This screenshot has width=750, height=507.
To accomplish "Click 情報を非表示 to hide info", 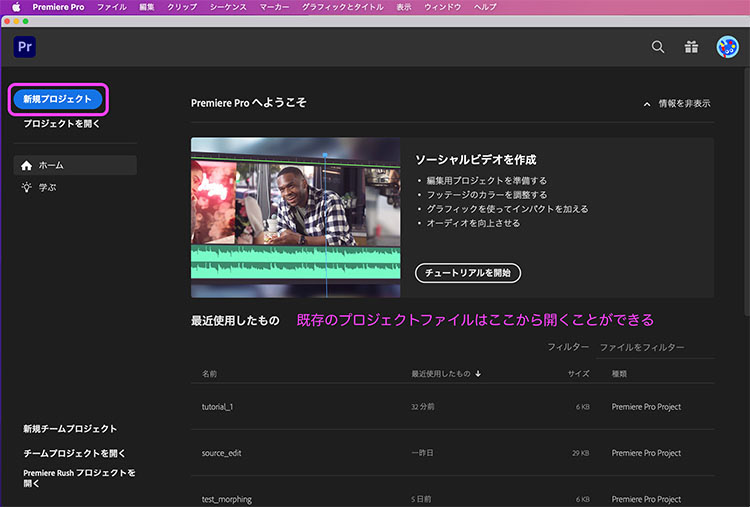I will (684, 103).
